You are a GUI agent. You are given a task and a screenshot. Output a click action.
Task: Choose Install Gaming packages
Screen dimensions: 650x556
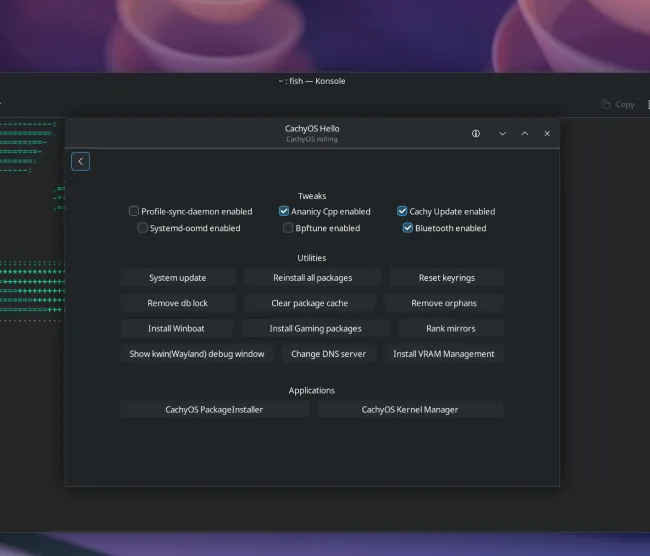click(x=315, y=328)
